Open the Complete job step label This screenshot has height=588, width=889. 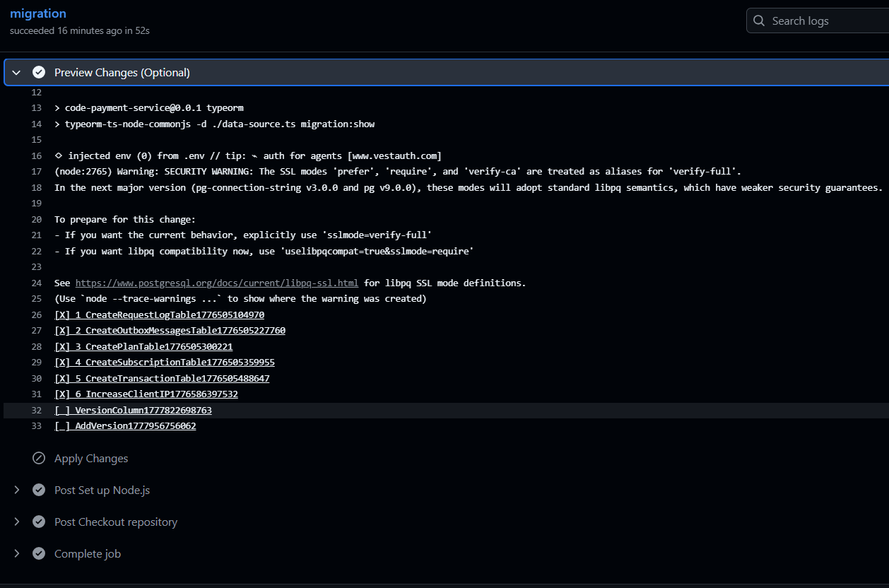click(x=88, y=553)
